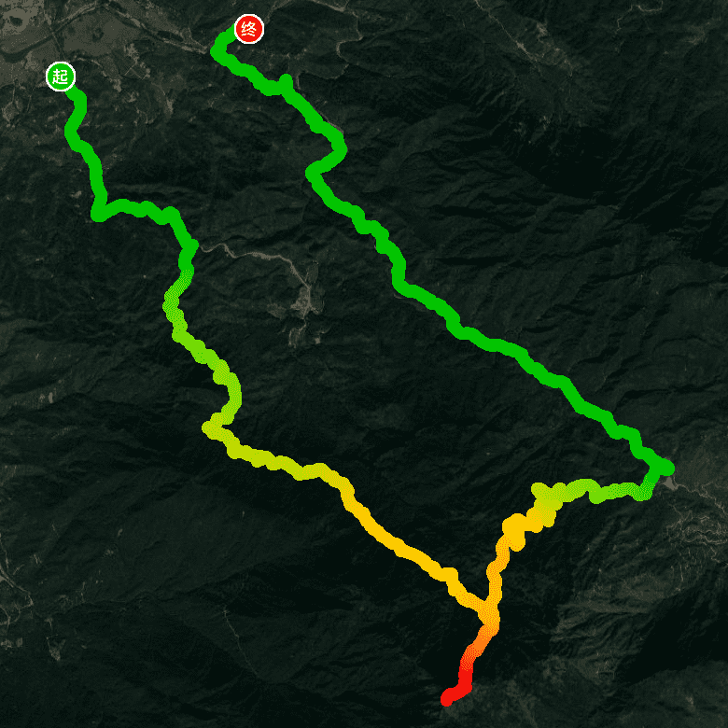Image resolution: width=728 pixels, height=728 pixels.
Task: Click the green 起 start marker
Action: 61,77
